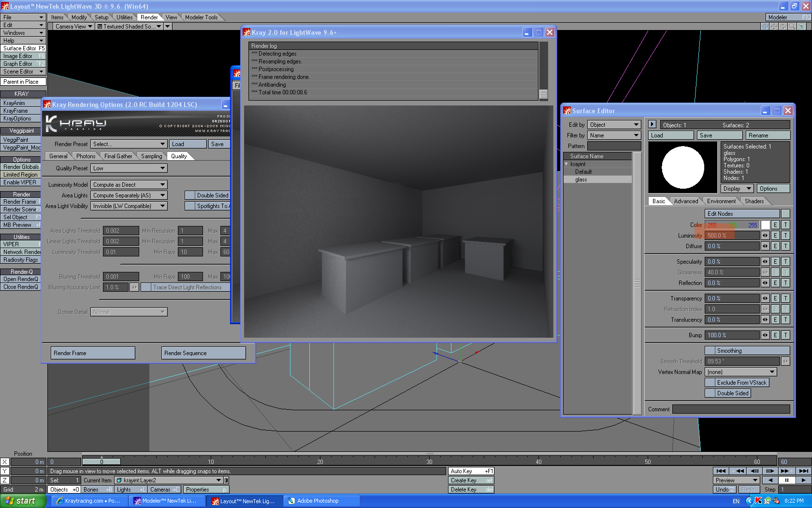Image resolution: width=812 pixels, height=508 pixels.
Task: Click the Diffuse value slider arrows
Action: (x=765, y=246)
